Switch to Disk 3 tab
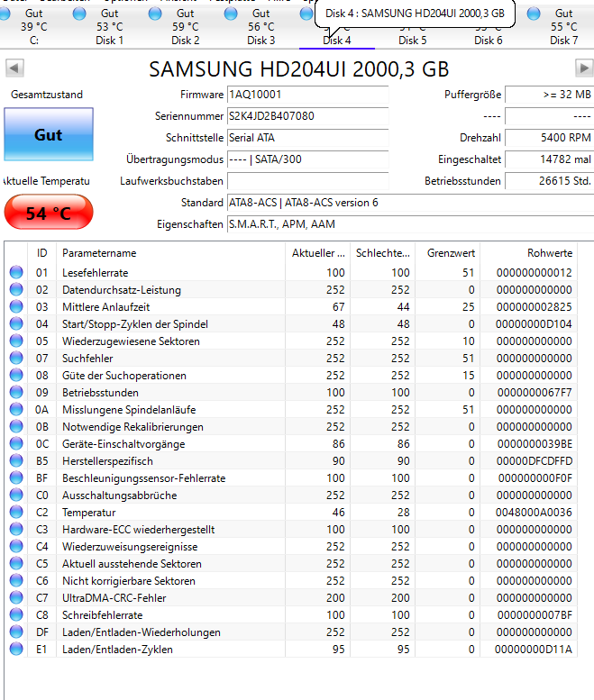594x700 pixels. 260,27
